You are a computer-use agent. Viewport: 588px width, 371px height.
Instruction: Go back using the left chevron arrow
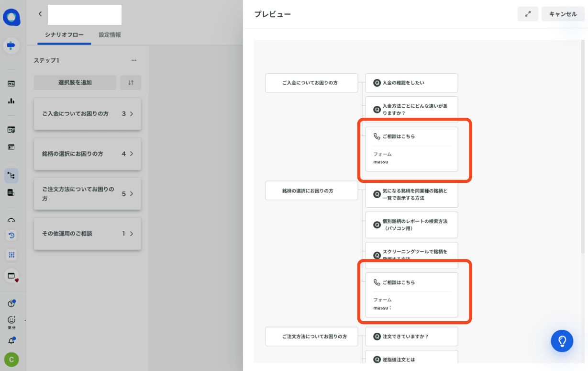click(40, 14)
